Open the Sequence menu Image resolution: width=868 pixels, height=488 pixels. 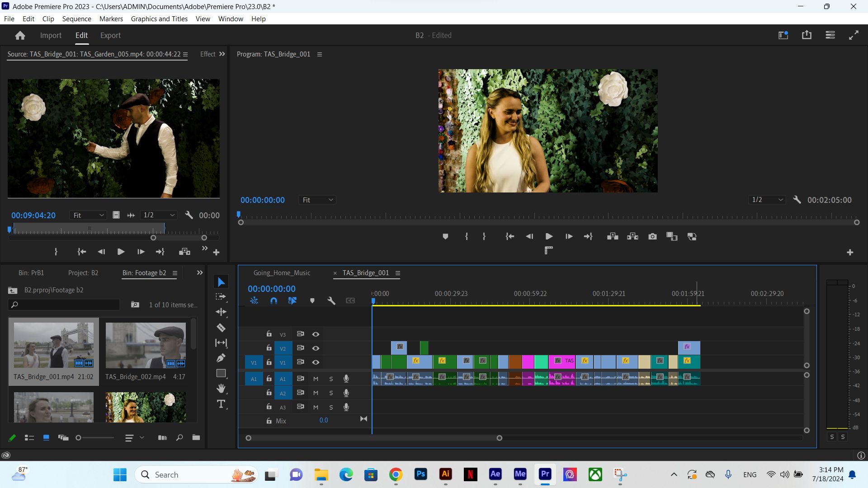[76, 19]
